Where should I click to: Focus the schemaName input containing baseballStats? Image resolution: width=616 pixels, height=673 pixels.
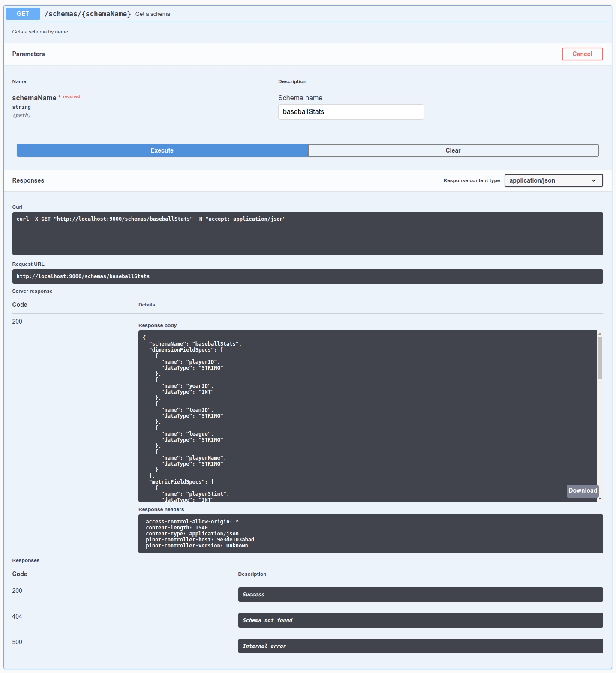click(x=351, y=112)
